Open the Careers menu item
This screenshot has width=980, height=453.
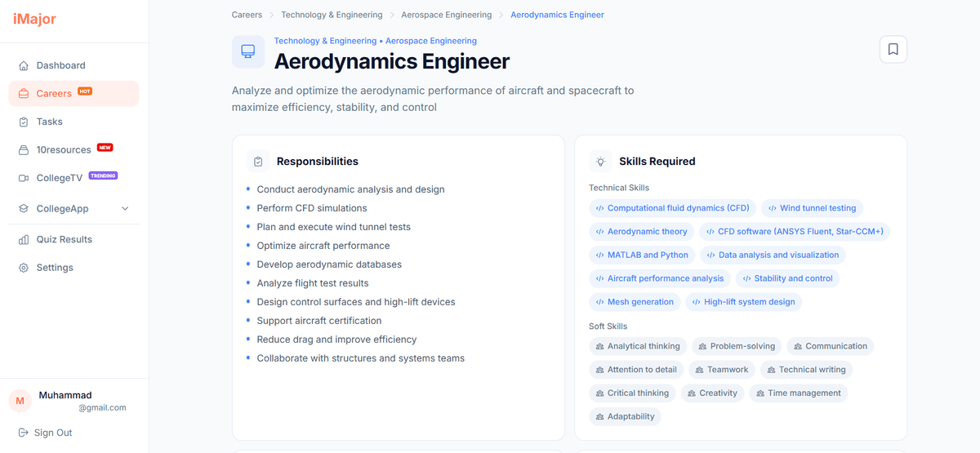54,94
